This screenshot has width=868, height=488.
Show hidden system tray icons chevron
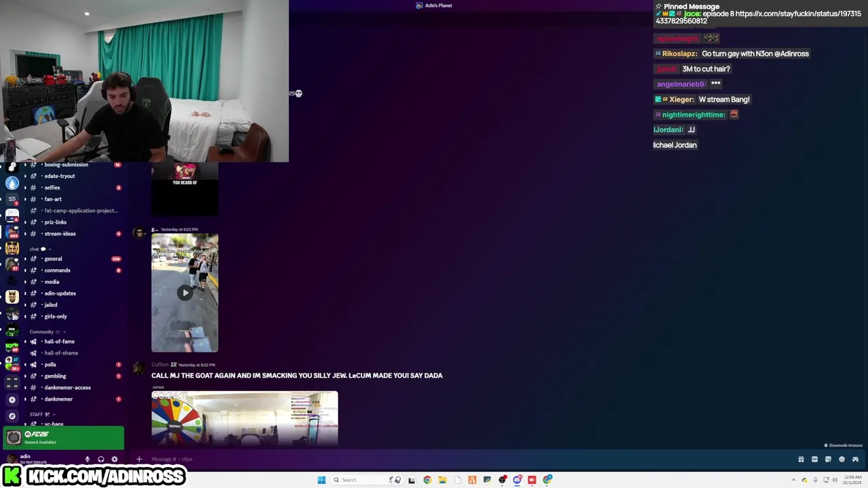[794, 480]
